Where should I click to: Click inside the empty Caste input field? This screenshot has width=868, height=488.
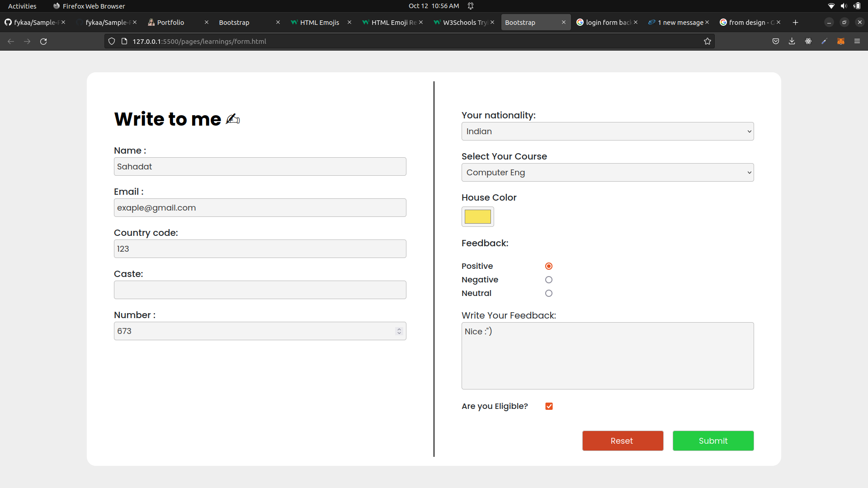coord(260,290)
